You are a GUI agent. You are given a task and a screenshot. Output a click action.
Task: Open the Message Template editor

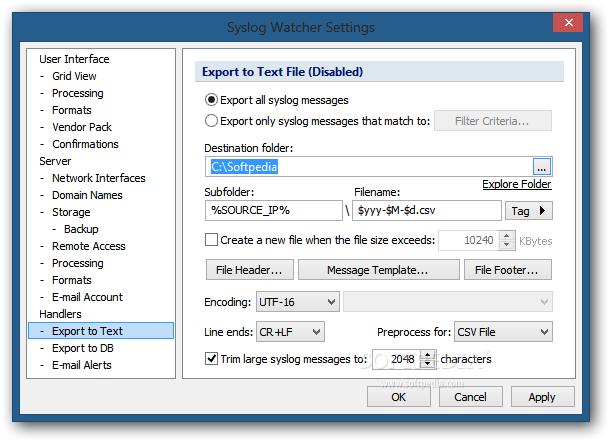379,270
